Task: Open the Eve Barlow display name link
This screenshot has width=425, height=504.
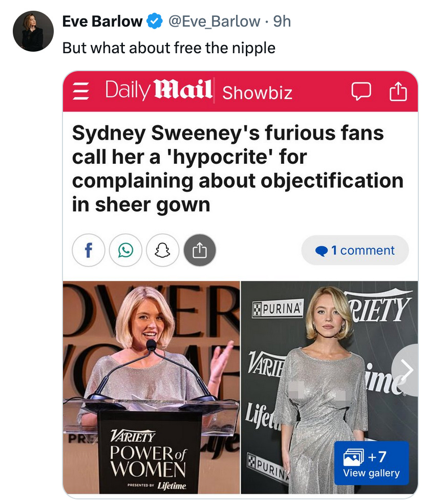Action: (x=102, y=21)
